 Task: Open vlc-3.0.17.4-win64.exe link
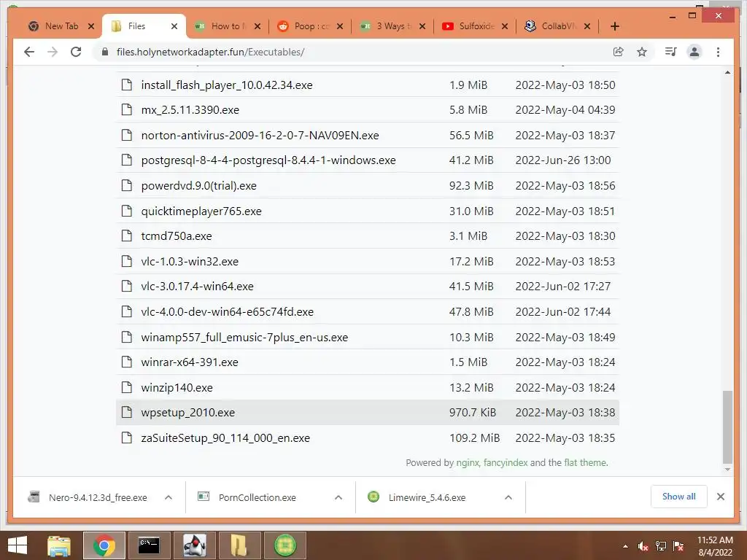tap(197, 286)
